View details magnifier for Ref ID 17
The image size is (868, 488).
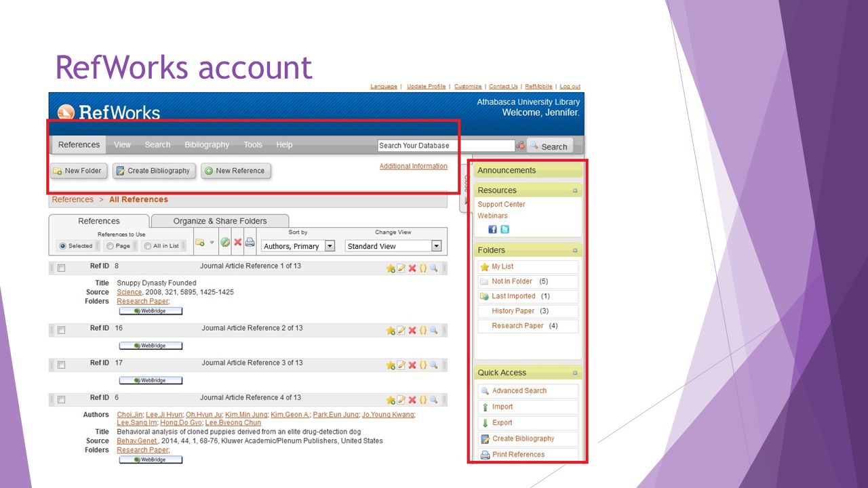coord(434,365)
